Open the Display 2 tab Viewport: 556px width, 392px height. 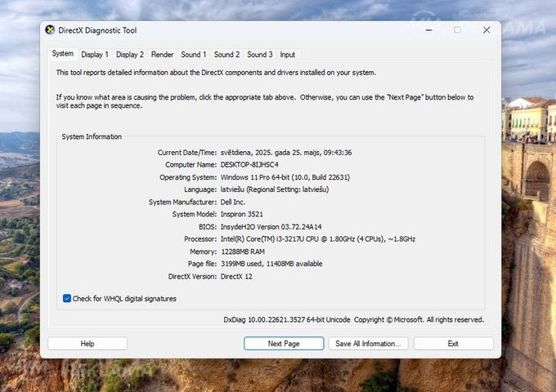130,55
